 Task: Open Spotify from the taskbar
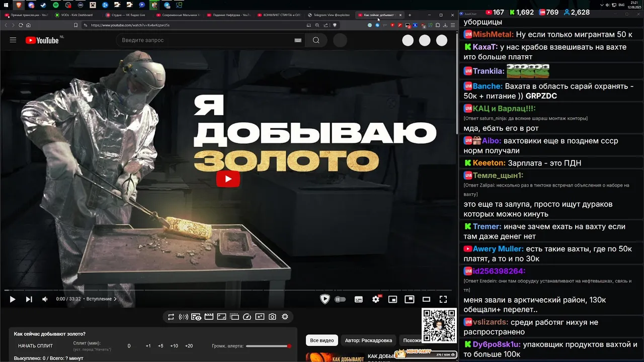pyautogui.click(x=56, y=5)
